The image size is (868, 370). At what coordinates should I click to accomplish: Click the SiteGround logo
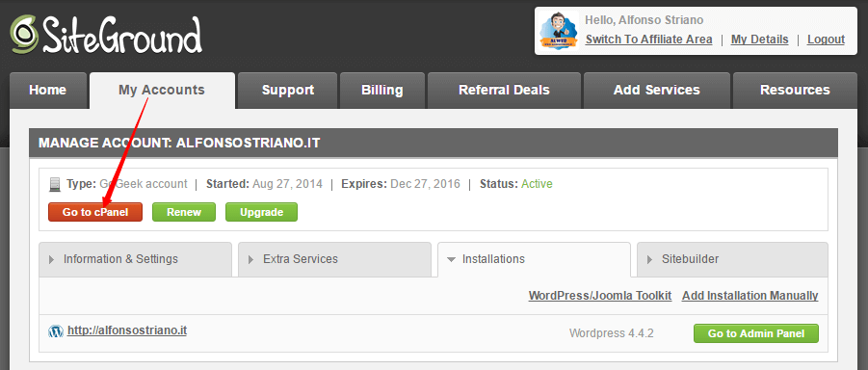[x=105, y=35]
